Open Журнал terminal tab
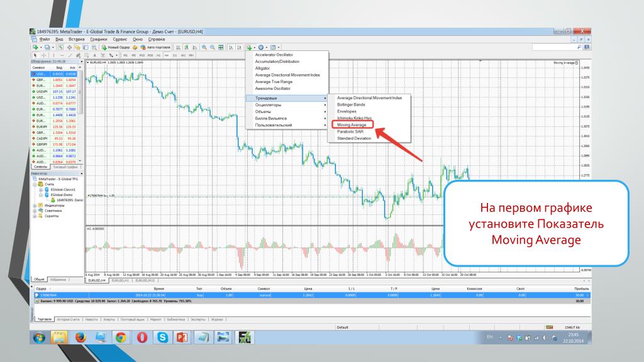This screenshot has width=644, height=362. [217, 319]
